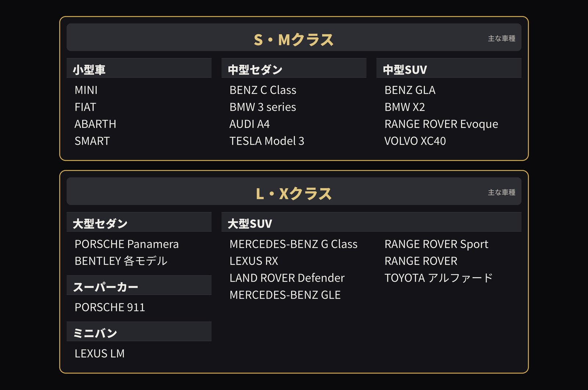Select the スーパーカー category heading
This screenshot has height=390, width=588.
[105, 287]
